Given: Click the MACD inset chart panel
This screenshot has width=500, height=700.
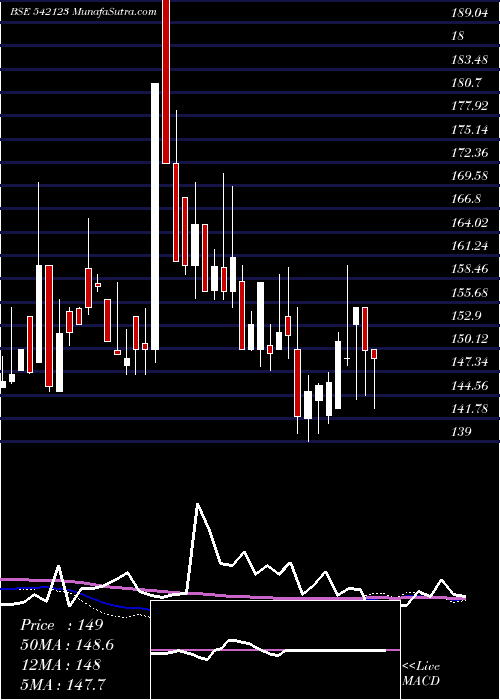Looking at the screenshot, I should click(x=275, y=650).
